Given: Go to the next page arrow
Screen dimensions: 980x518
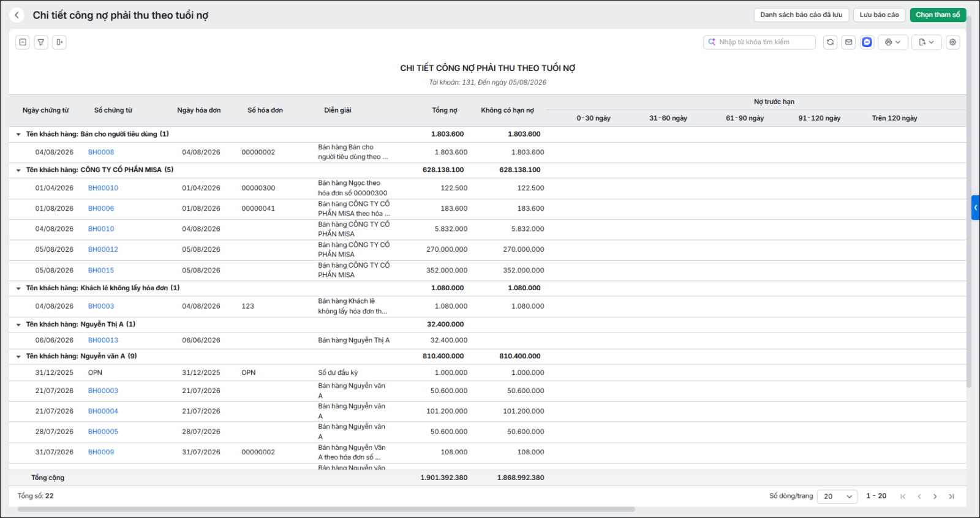Looking at the screenshot, I should [935, 497].
